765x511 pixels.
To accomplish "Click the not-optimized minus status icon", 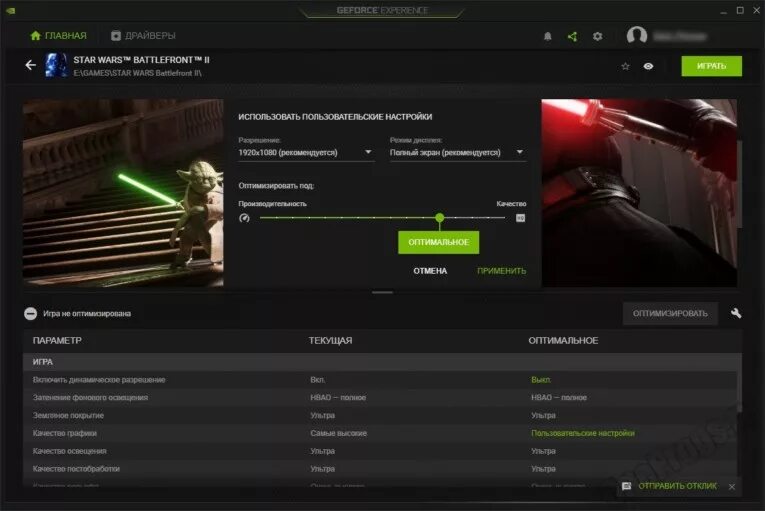I will point(30,313).
